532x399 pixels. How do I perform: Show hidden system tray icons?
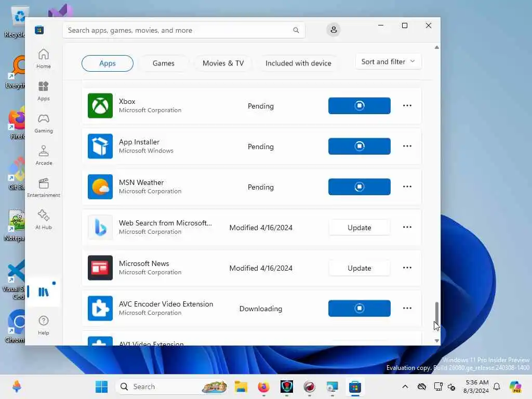[405, 387]
